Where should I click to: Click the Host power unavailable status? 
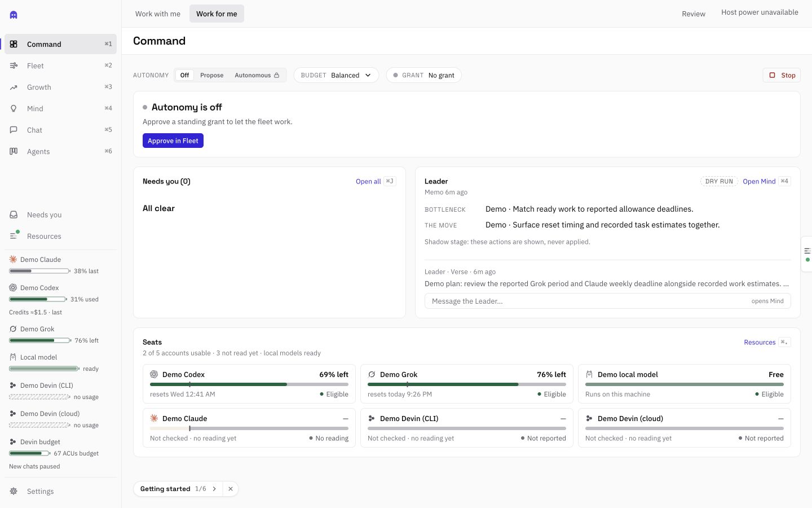click(x=760, y=12)
